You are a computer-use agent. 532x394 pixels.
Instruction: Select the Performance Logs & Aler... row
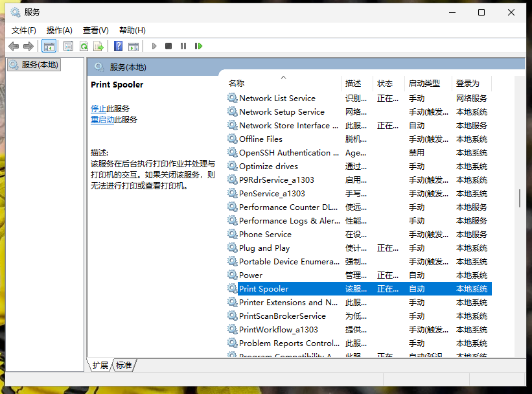coord(359,220)
